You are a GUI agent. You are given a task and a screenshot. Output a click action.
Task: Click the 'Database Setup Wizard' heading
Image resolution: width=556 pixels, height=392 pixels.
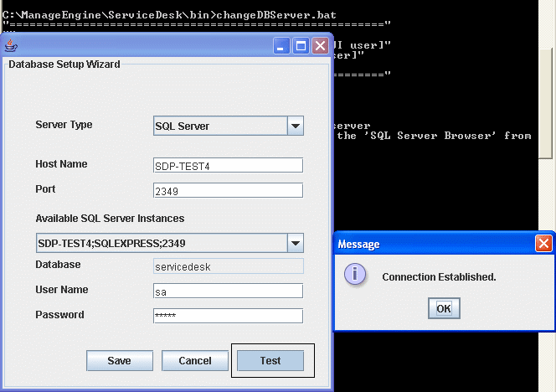[64, 64]
